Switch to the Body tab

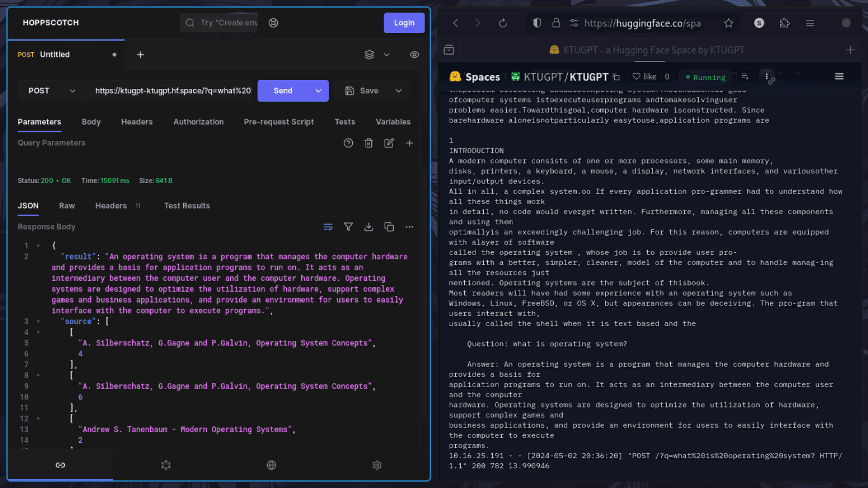tap(91, 122)
